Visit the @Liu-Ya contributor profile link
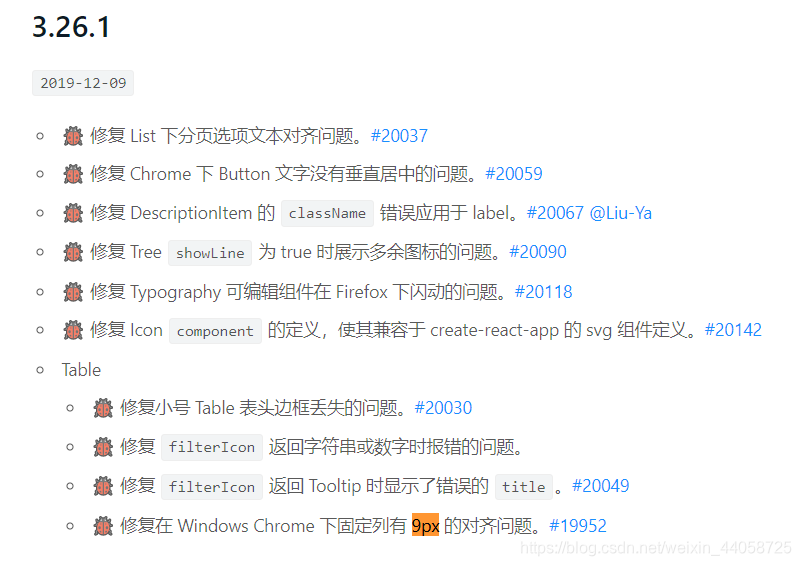 pyautogui.click(x=621, y=213)
